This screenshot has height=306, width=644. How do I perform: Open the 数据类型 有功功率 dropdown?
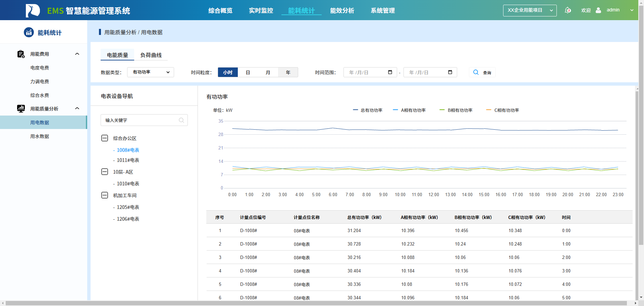(151, 72)
